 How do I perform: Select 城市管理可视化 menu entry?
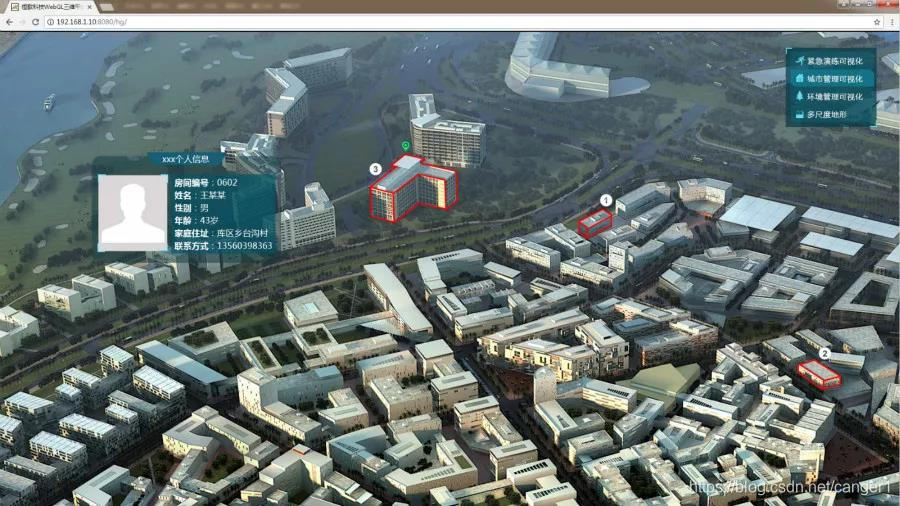pyautogui.click(x=835, y=79)
